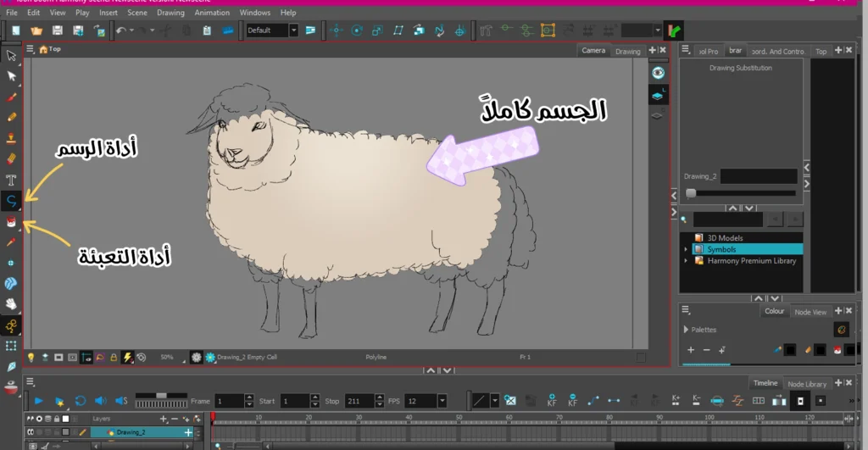
Task: Click the Play button in Timeline
Action: tap(38, 401)
